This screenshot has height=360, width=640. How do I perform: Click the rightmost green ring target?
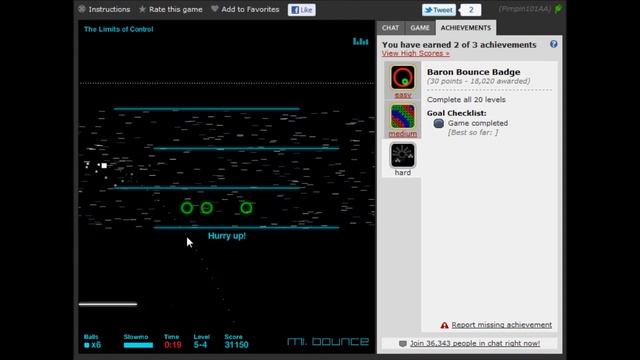246,208
